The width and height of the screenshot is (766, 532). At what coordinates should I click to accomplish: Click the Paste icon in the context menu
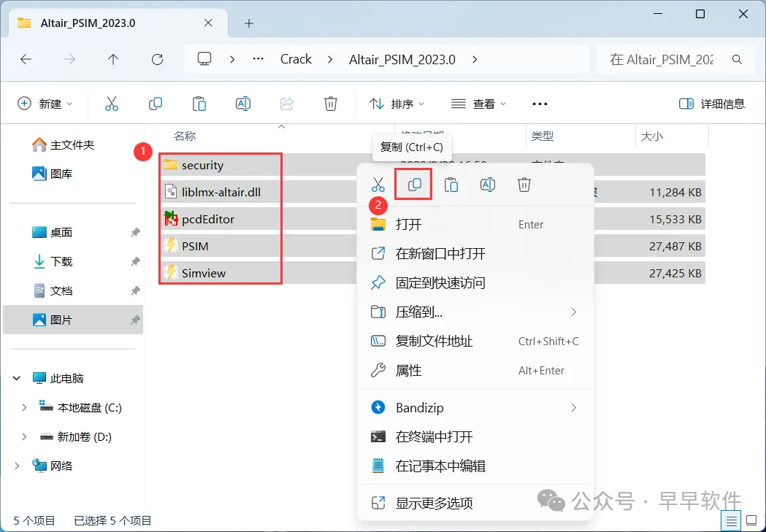pyautogui.click(x=451, y=185)
